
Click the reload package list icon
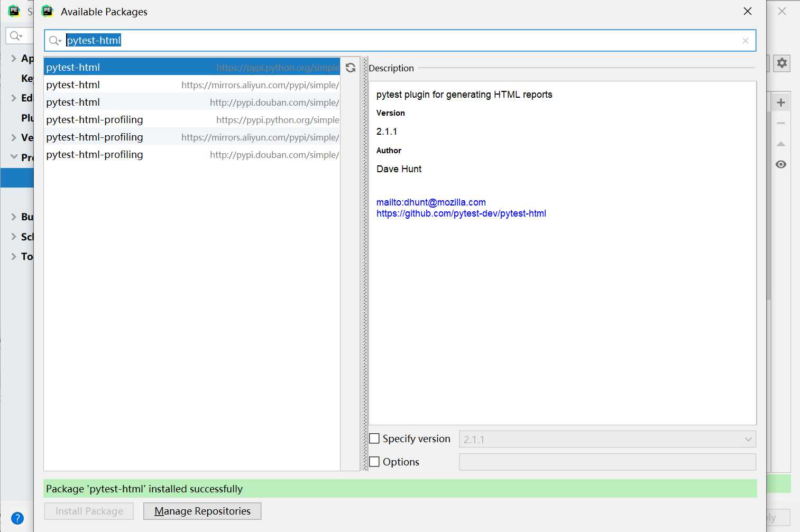point(351,68)
